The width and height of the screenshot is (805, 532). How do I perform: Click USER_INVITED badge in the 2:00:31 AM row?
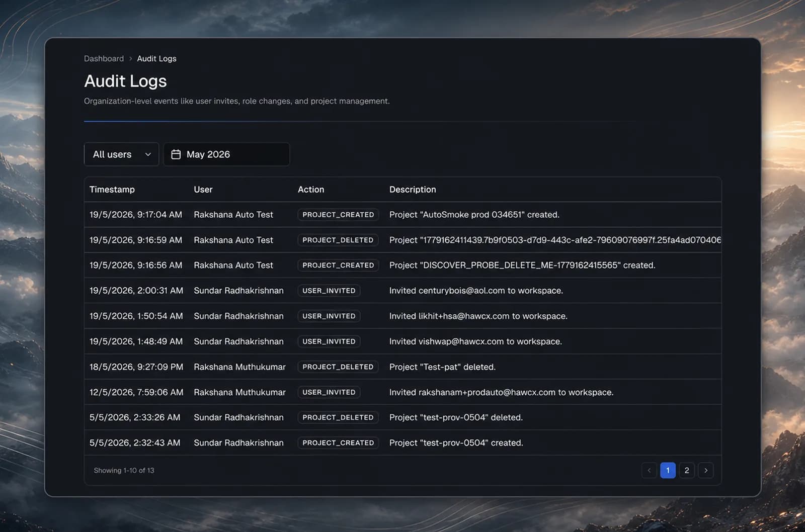coord(329,291)
